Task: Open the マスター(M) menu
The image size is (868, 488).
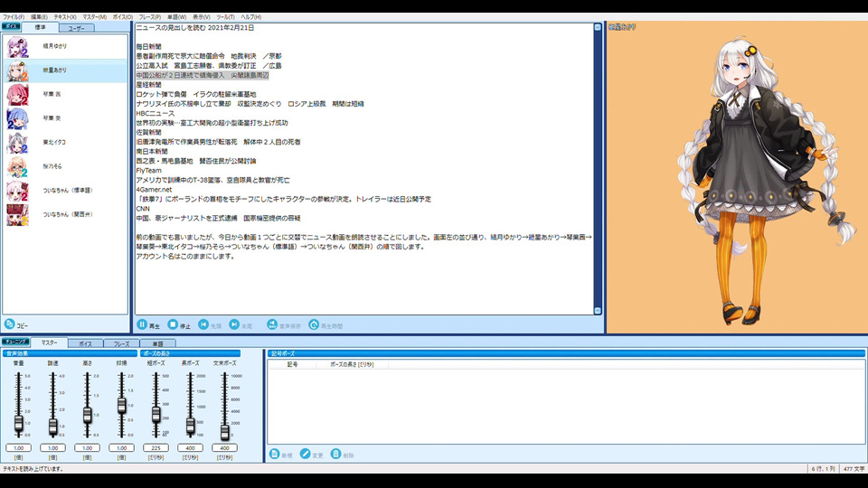Action: [x=95, y=17]
